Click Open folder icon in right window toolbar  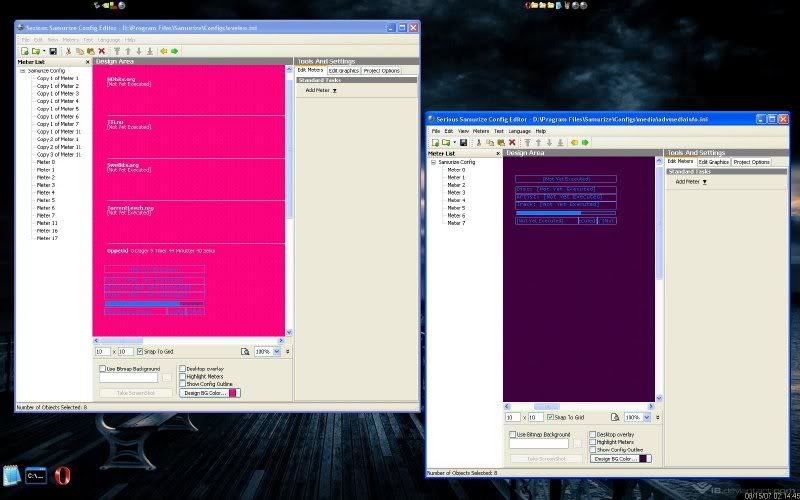click(x=446, y=142)
